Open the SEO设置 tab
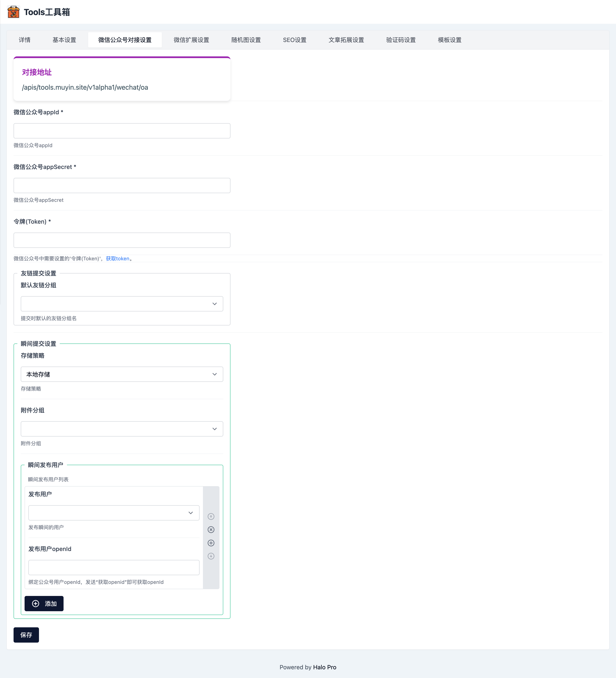This screenshot has width=616, height=678. 295,40
